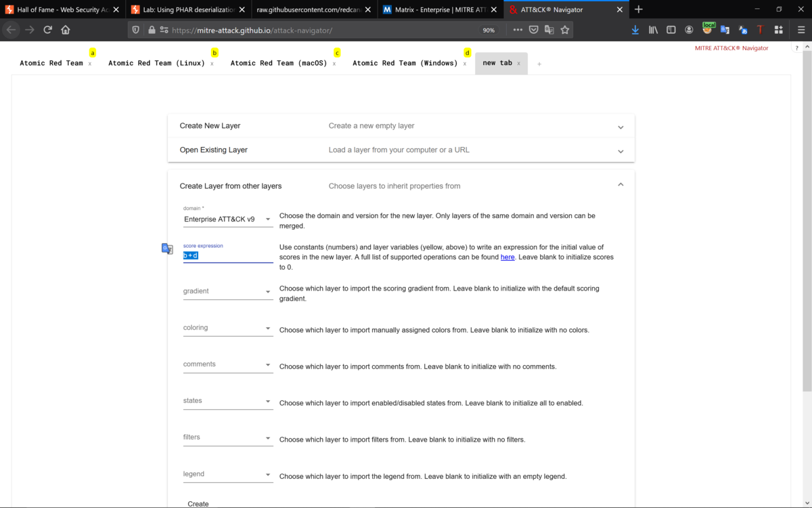Open gradient layer dropdown

(228, 291)
